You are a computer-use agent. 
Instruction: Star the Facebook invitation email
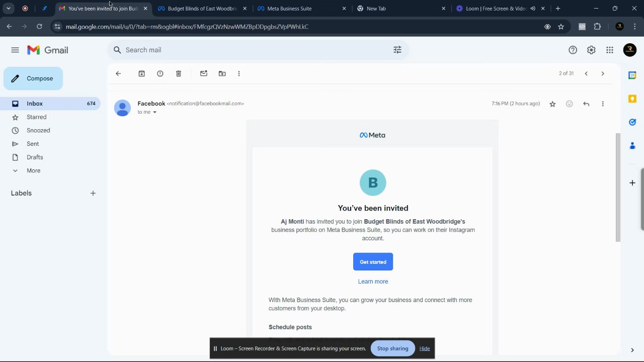[552, 104]
